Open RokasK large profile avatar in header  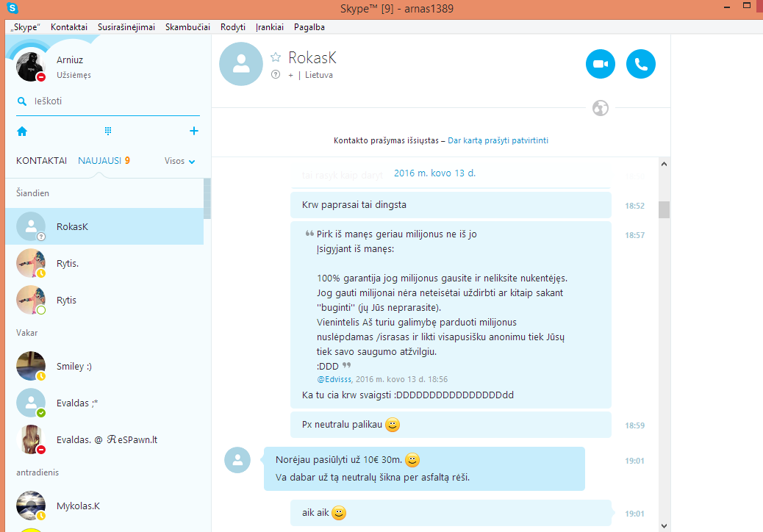coord(241,64)
